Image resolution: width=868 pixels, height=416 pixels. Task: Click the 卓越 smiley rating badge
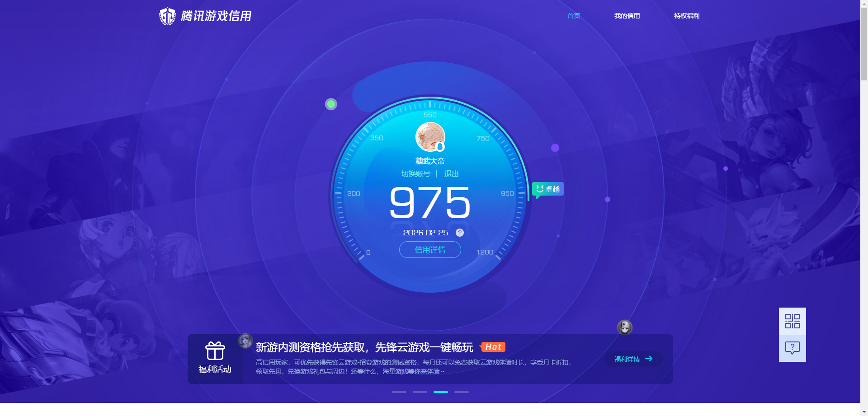tap(548, 189)
